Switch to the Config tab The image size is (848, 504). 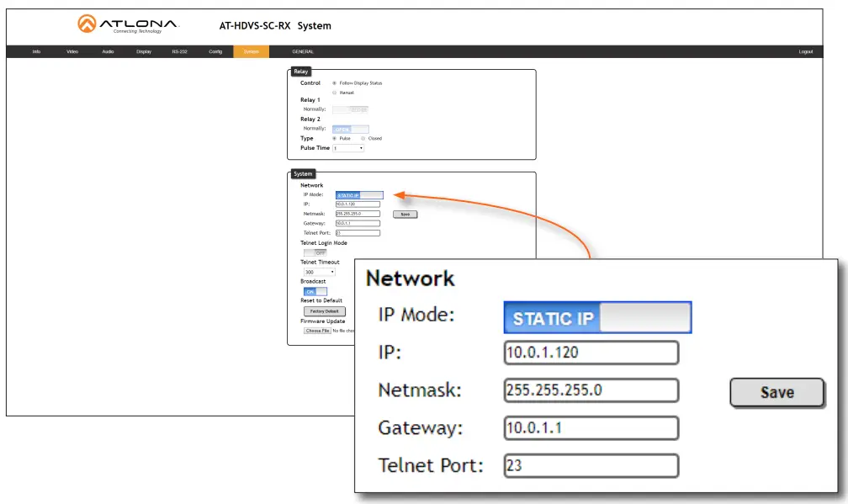click(215, 52)
